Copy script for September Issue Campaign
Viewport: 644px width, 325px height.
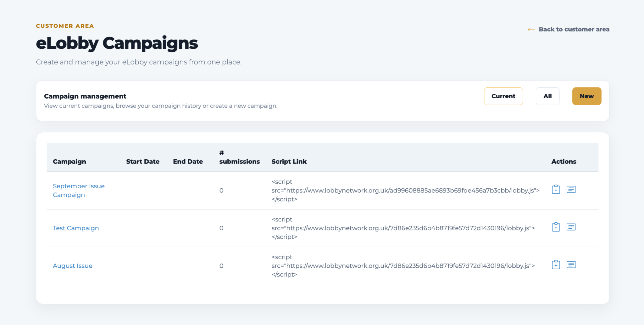[556, 189]
